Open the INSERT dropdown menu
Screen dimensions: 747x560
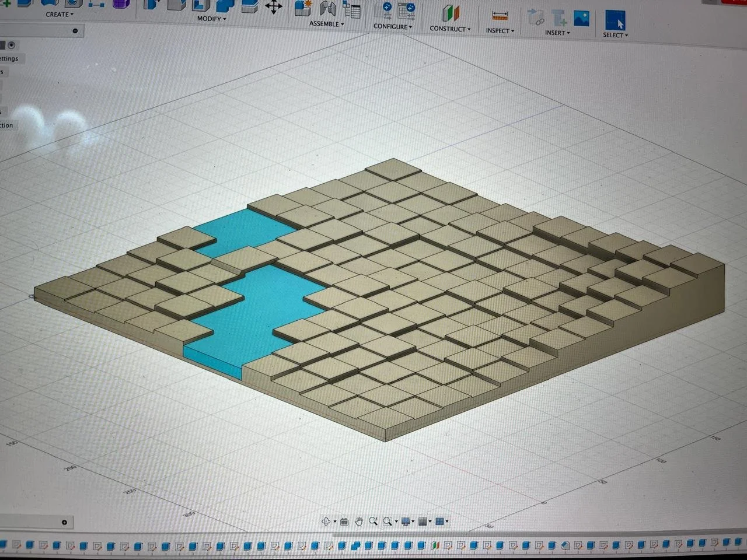click(557, 33)
